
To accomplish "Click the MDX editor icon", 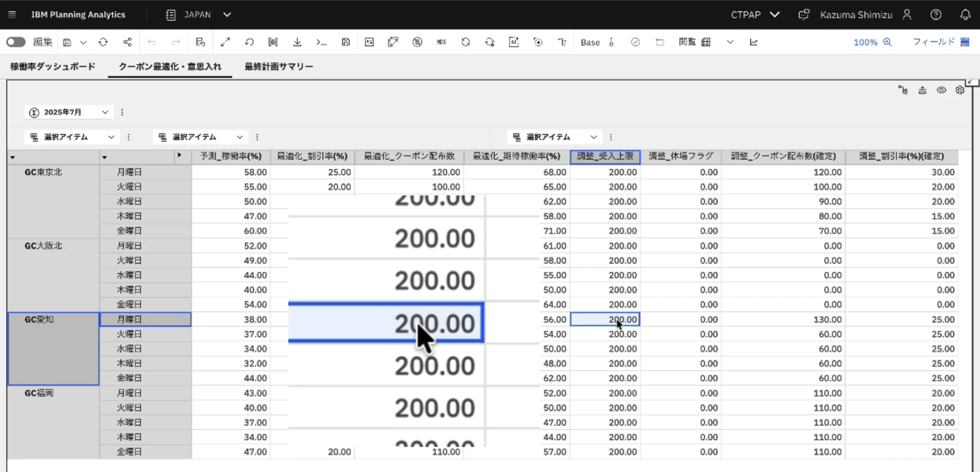I will point(441,42).
